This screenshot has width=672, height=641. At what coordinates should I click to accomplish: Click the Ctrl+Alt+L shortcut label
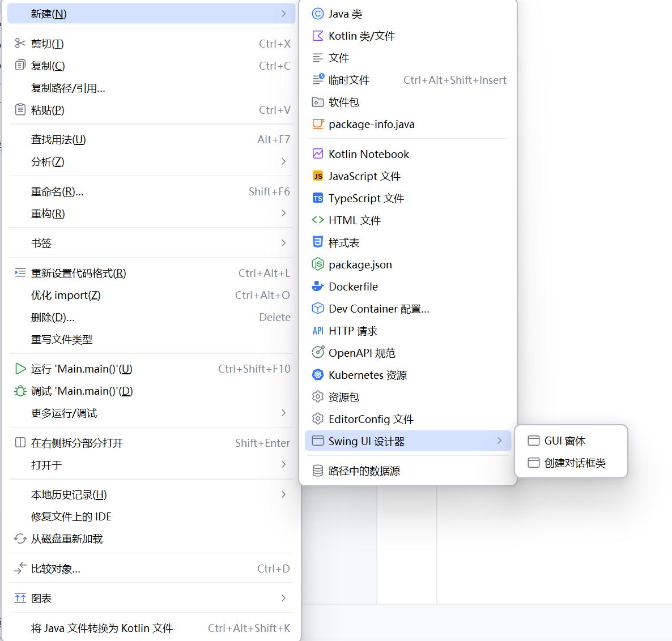[264, 273]
